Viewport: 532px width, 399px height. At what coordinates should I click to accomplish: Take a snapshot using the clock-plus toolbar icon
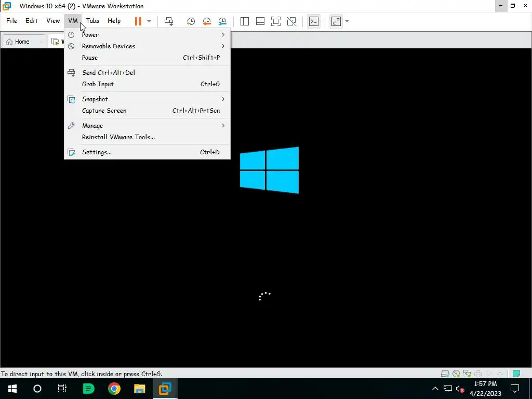click(191, 21)
